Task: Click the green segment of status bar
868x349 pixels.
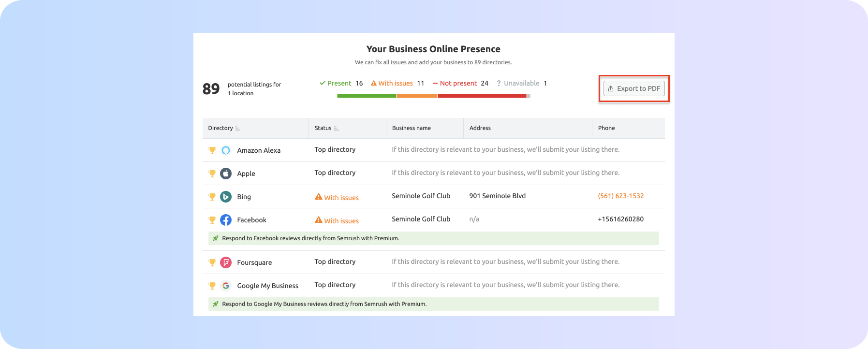Action: 367,96
